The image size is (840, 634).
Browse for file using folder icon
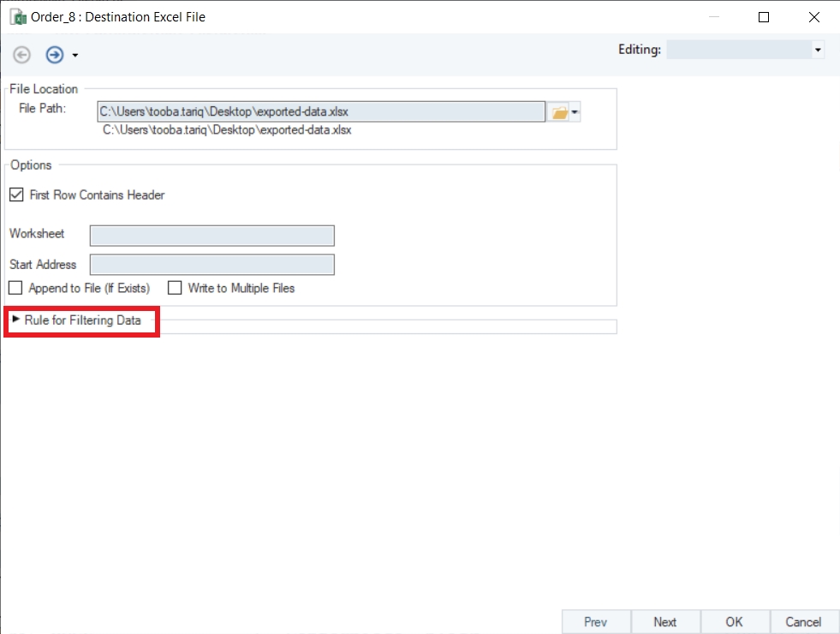559,112
